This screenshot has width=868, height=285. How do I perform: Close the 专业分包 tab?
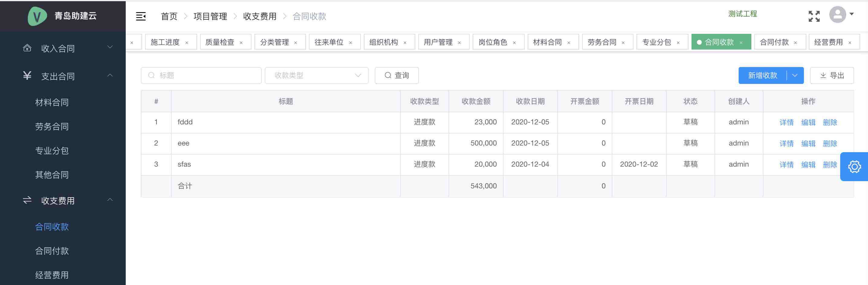click(678, 43)
